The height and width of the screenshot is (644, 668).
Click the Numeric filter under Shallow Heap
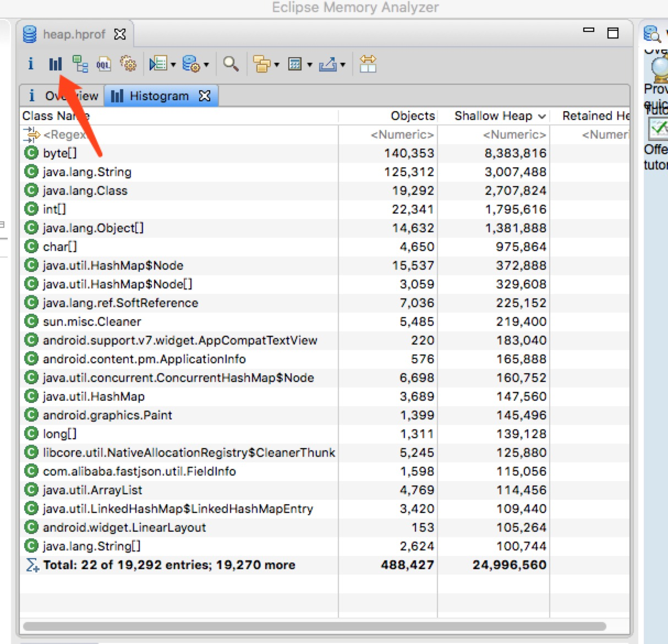coord(514,135)
